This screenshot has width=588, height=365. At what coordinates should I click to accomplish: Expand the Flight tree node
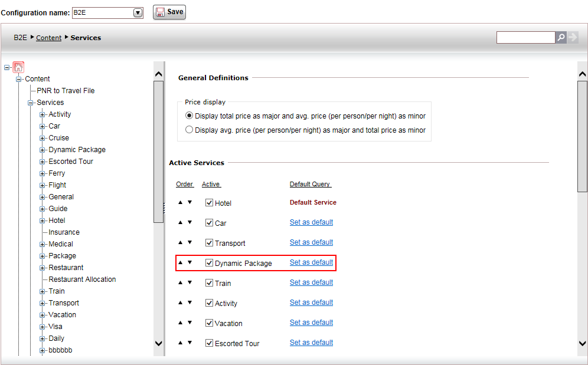[43, 186]
